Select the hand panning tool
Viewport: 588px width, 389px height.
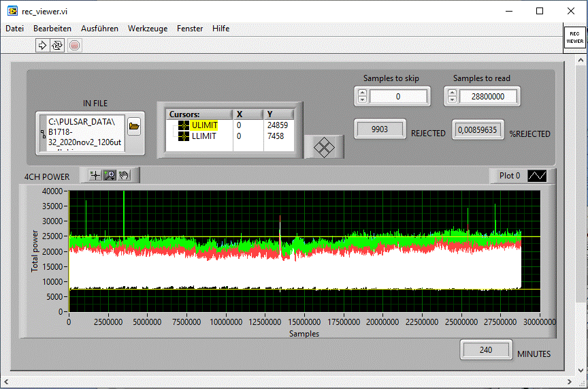pos(124,175)
